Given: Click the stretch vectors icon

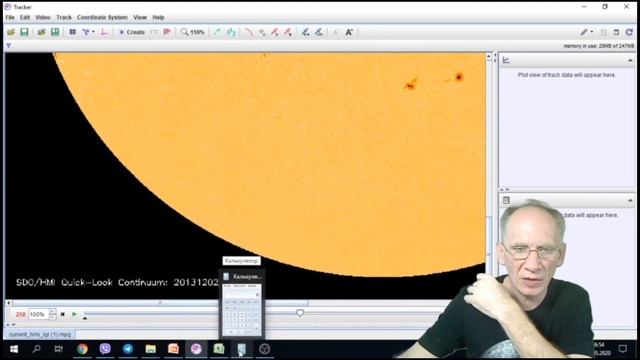Looking at the screenshot, I should click(x=305, y=32).
